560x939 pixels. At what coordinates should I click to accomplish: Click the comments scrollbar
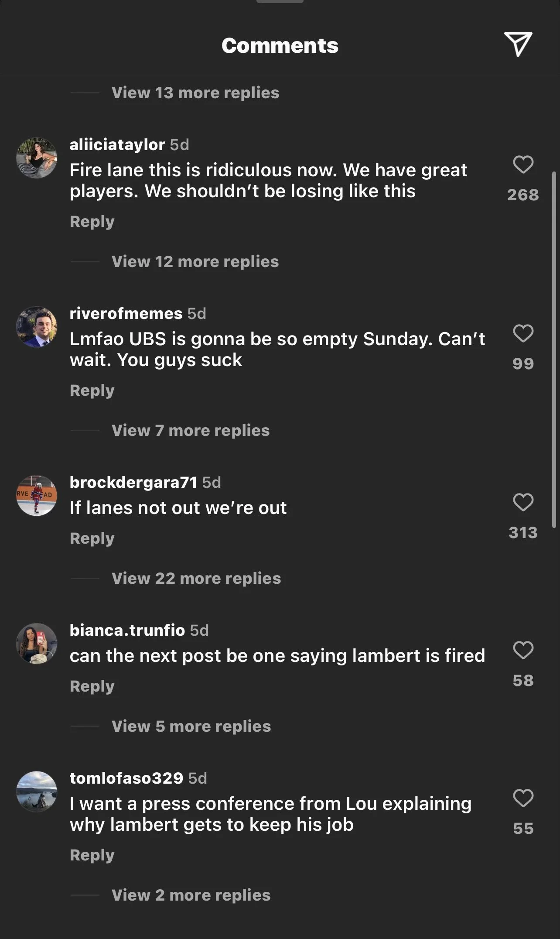[554, 350]
